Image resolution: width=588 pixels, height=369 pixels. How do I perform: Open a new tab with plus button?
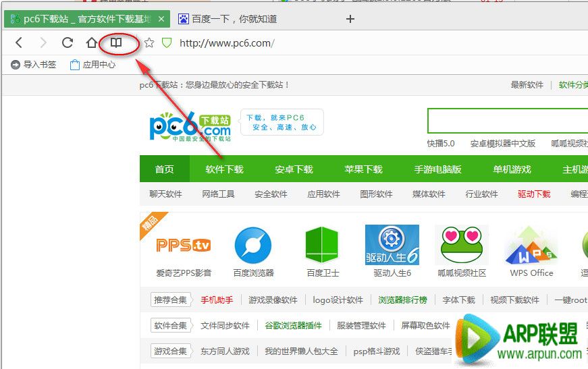click(350, 19)
